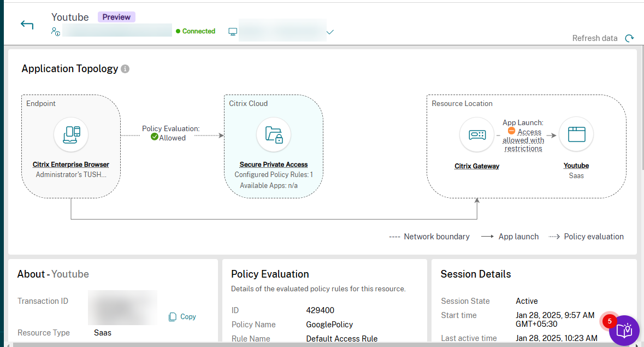644x347 pixels.
Task: Click the green Allowed checkmark icon
Action: tap(155, 137)
